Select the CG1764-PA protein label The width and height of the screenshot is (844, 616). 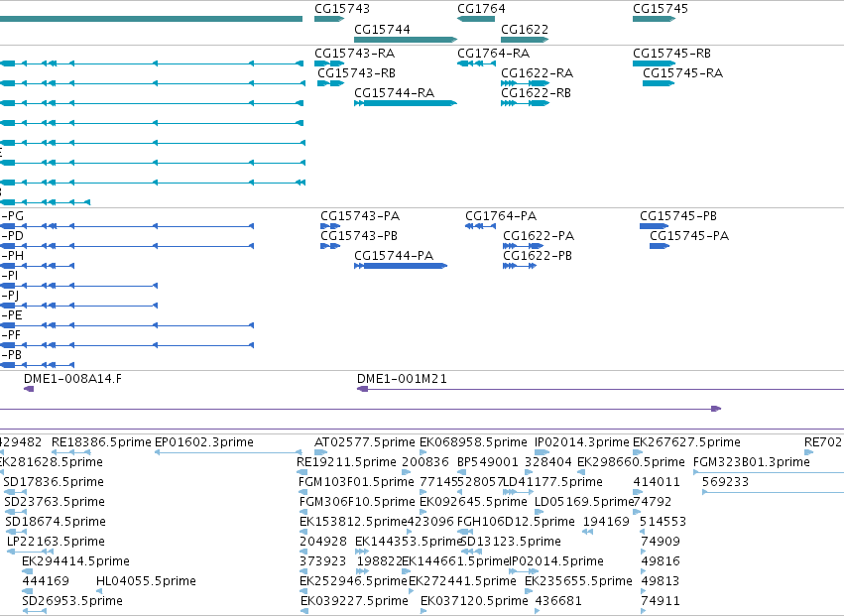click(501, 216)
